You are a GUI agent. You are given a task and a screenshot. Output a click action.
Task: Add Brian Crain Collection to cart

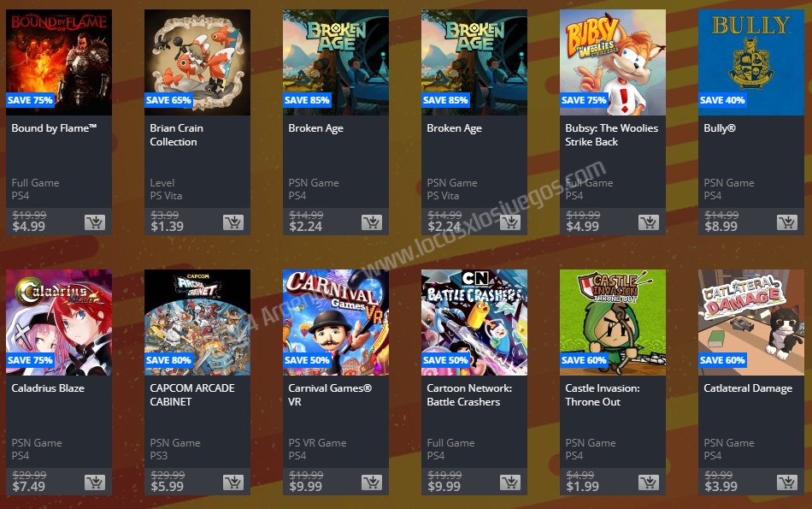tap(233, 222)
